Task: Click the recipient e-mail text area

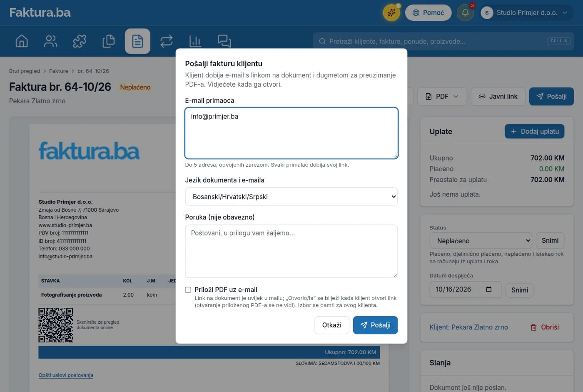Action: (291, 133)
